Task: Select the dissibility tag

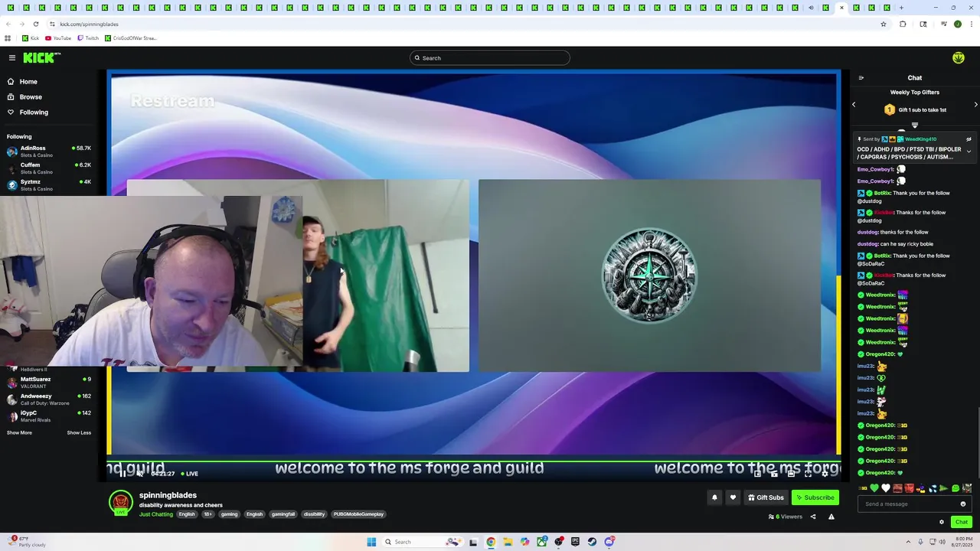Action: [314, 514]
